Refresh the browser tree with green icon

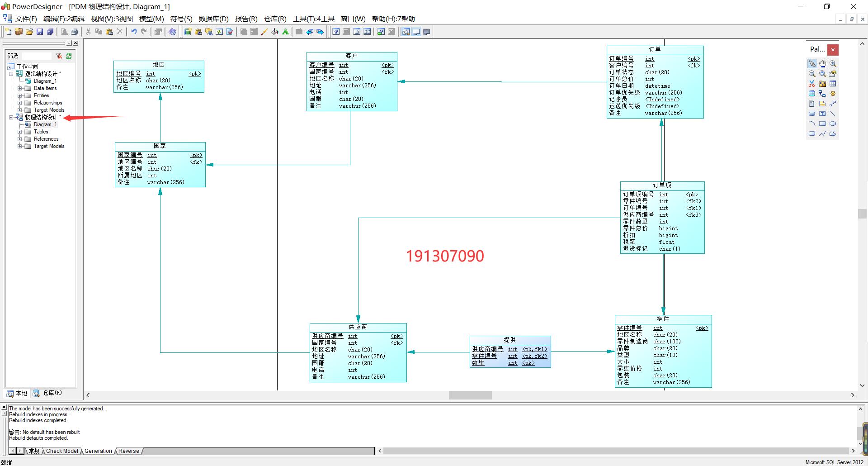(x=69, y=56)
